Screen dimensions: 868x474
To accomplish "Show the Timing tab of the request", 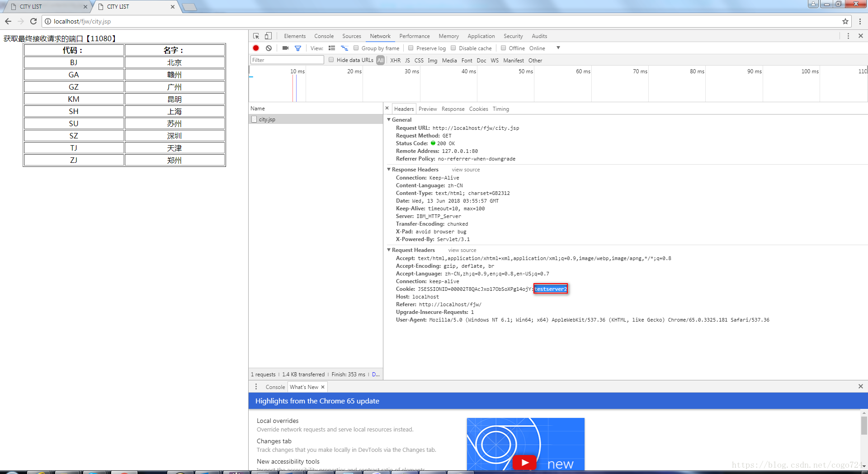I will [500, 109].
